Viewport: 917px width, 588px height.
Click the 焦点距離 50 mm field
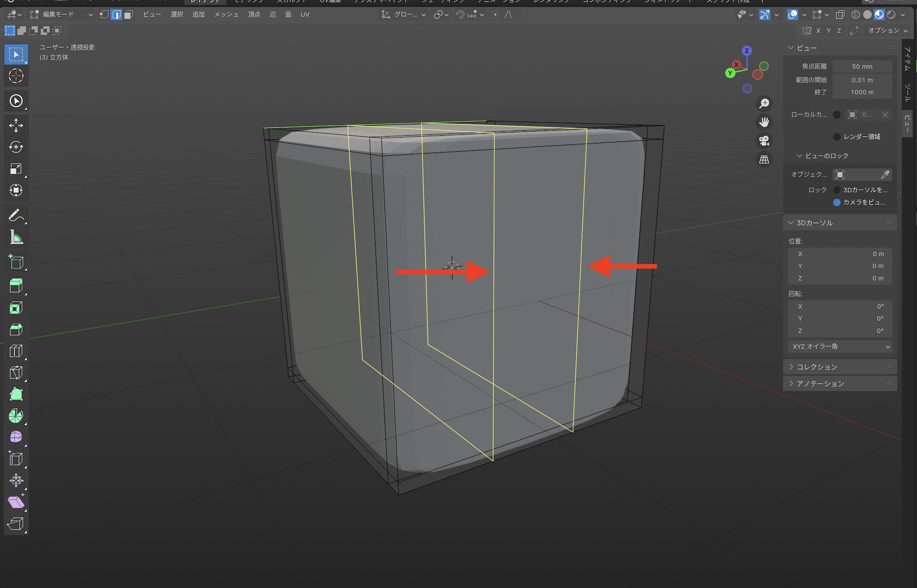pyautogui.click(x=862, y=66)
